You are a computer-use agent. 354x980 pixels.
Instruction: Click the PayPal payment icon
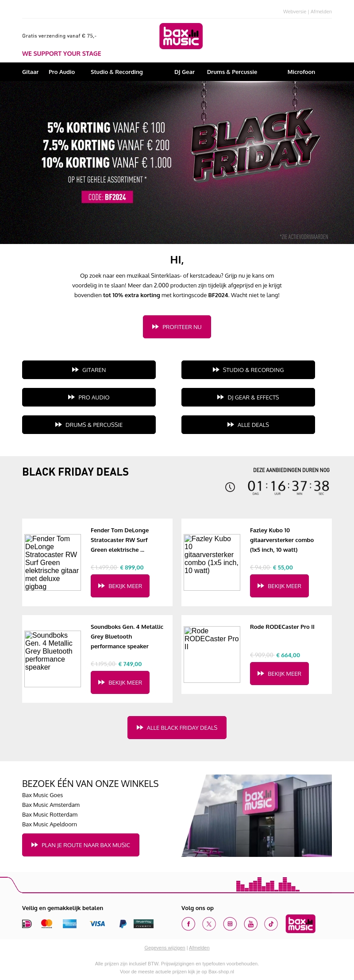(x=123, y=924)
